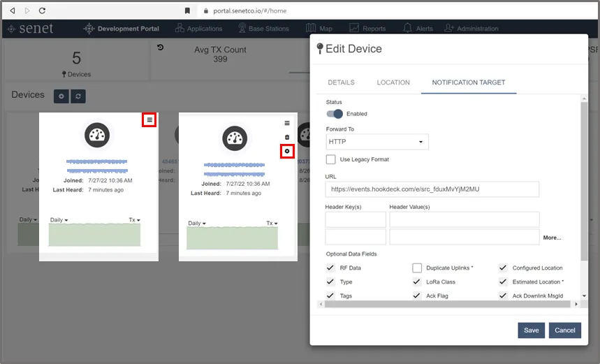Click the dialog horizontal scrollbar

(447, 304)
